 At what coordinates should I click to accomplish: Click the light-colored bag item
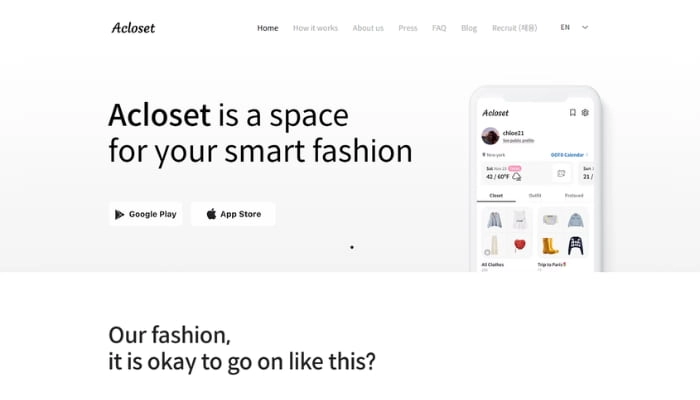550,220
